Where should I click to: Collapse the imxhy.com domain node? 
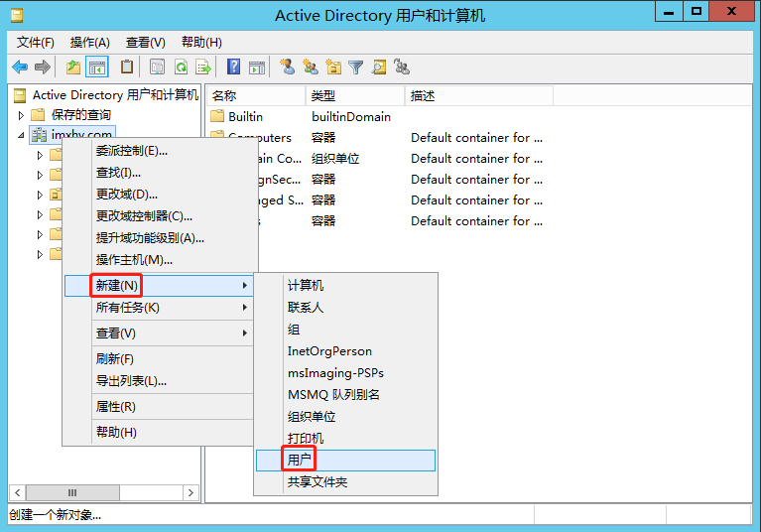[x=21, y=135]
